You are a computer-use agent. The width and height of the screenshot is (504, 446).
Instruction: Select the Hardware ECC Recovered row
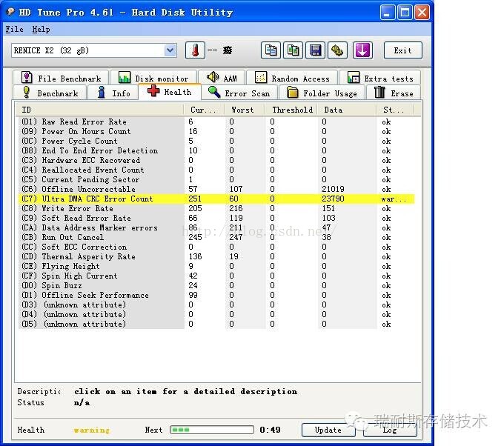pos(216,160)
